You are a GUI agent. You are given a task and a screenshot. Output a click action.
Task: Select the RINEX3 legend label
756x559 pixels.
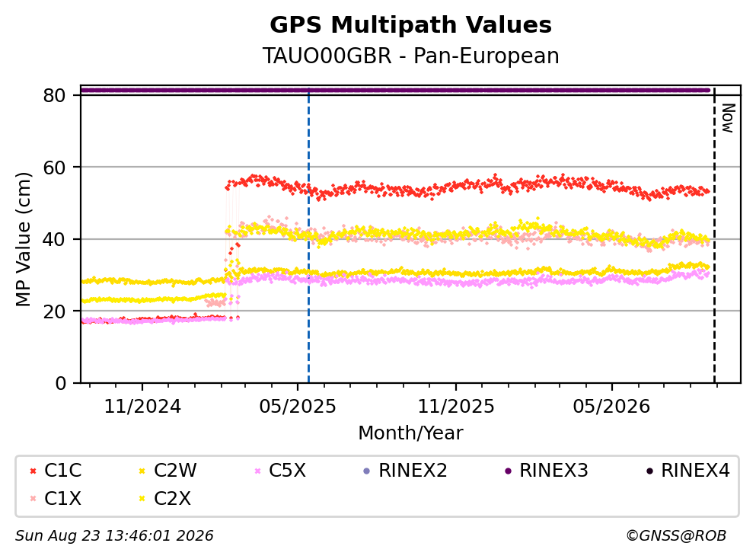point(553,470)
